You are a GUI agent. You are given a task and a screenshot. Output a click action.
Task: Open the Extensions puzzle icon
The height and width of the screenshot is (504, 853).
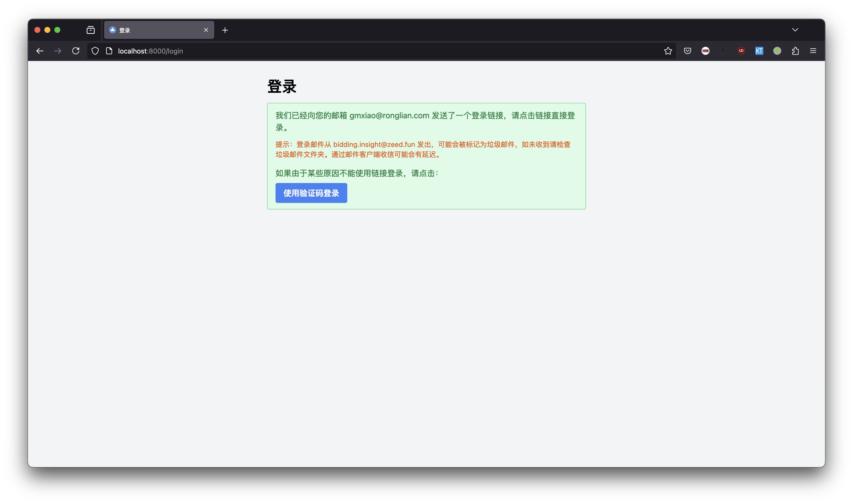(x=795, y=51)
